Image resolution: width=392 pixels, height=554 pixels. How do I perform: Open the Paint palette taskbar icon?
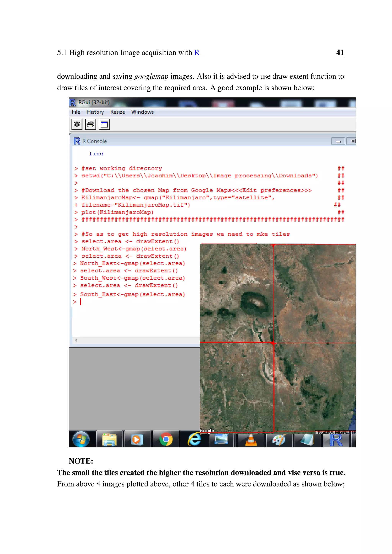[279, 440]
